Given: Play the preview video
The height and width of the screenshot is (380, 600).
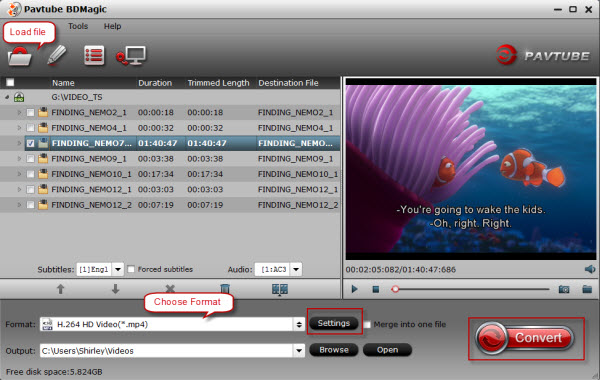Looking at the screenshot, I should coord(354,289).
